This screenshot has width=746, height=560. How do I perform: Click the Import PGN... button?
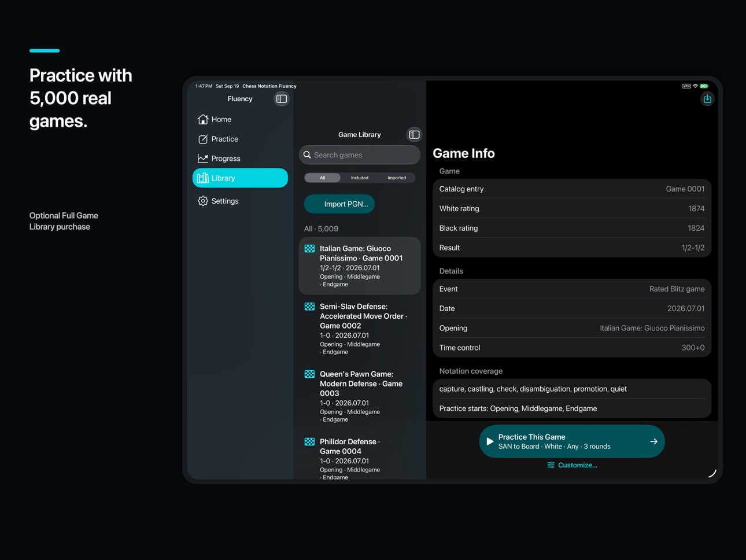(339, 204)
